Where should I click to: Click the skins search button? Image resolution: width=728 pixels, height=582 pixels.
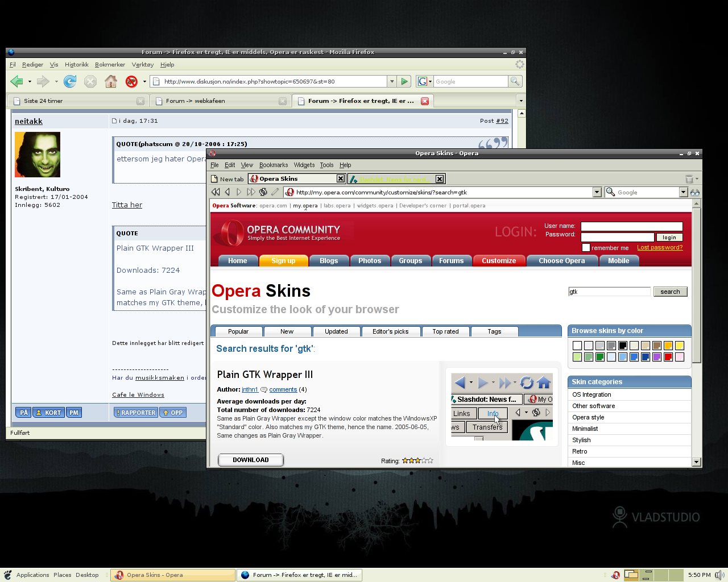[x=670, y=292]
